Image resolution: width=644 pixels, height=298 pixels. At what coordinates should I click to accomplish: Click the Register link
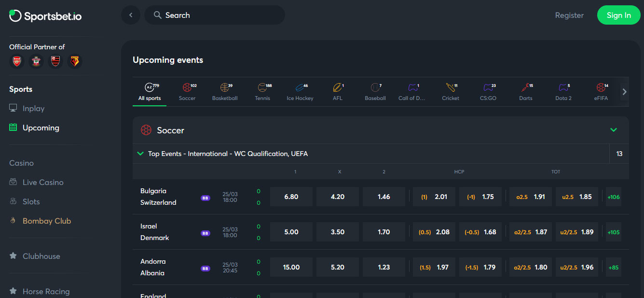click(x=569, y=15)
